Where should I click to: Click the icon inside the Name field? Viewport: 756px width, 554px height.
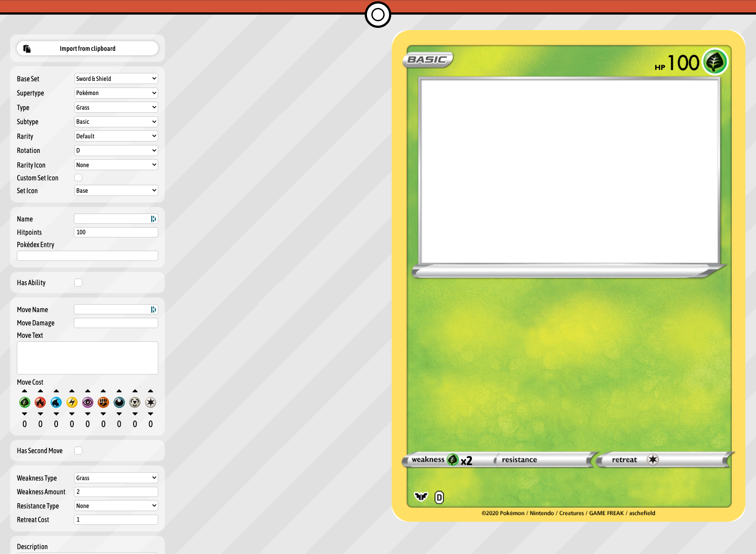pos(153,219)
